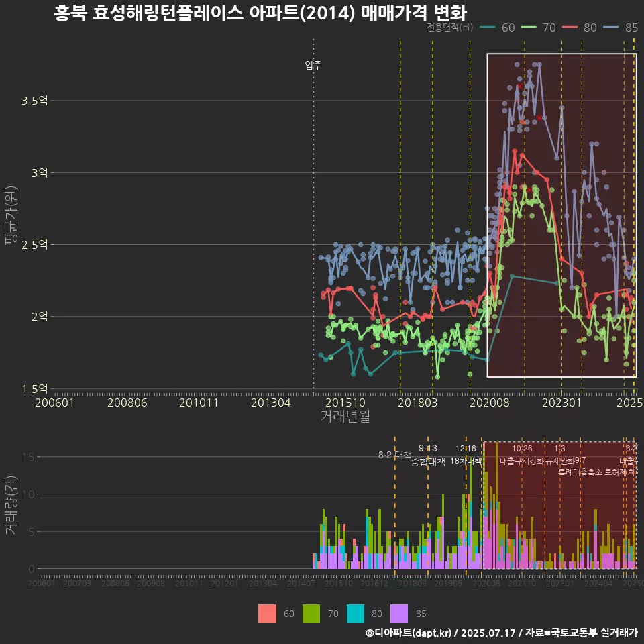Image resolution: width=644 pixels, height=644 pixels.
Task: Click the 9·13 종합대책 policy annotation
Action: tap(428, 455)
